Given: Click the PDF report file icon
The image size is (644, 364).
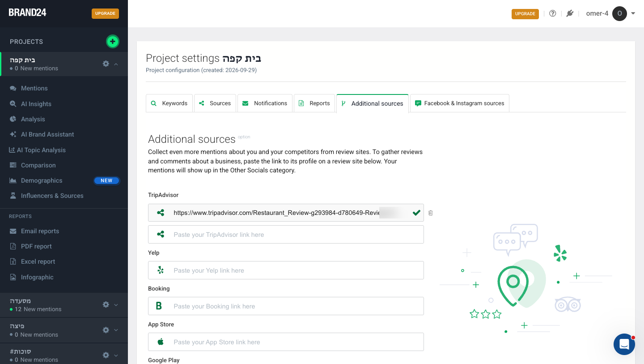Looking at the screenshot, I should 13,246.
